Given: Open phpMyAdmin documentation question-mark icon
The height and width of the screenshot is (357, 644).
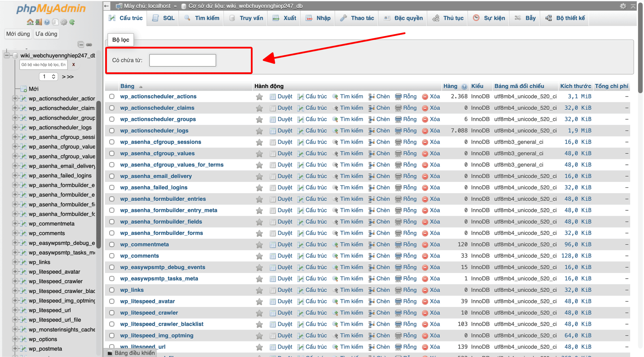Looking at the screenshot, I should [x=47, y=22].
